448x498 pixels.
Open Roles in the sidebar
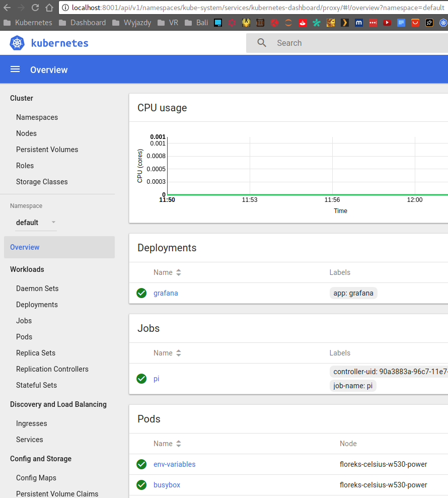click(x=25, y=166)
